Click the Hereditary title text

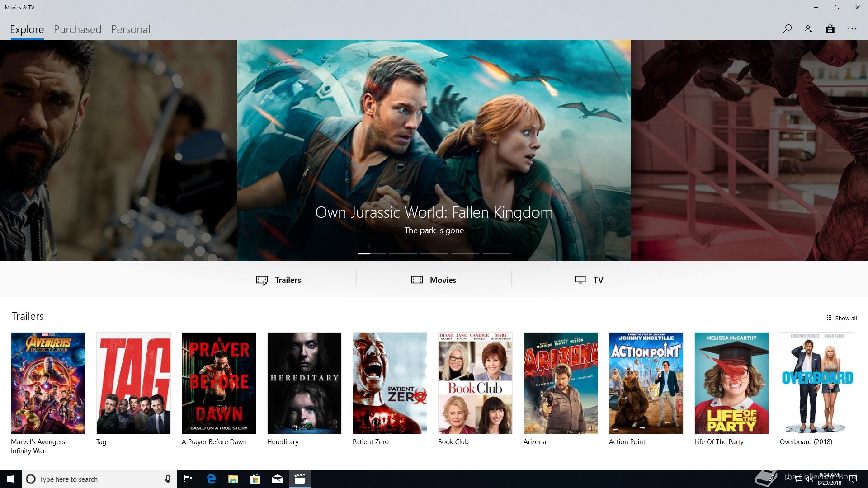pyautogui.click(x=283, y=442)
